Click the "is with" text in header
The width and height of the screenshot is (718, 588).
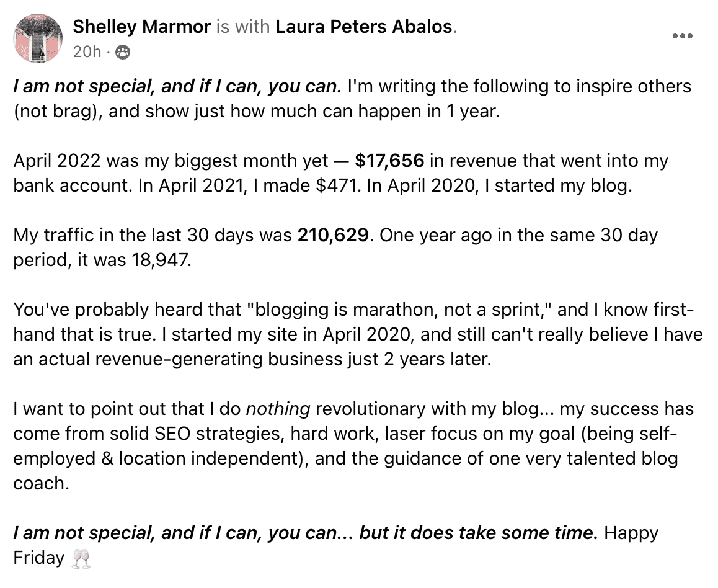click(242, 27)
